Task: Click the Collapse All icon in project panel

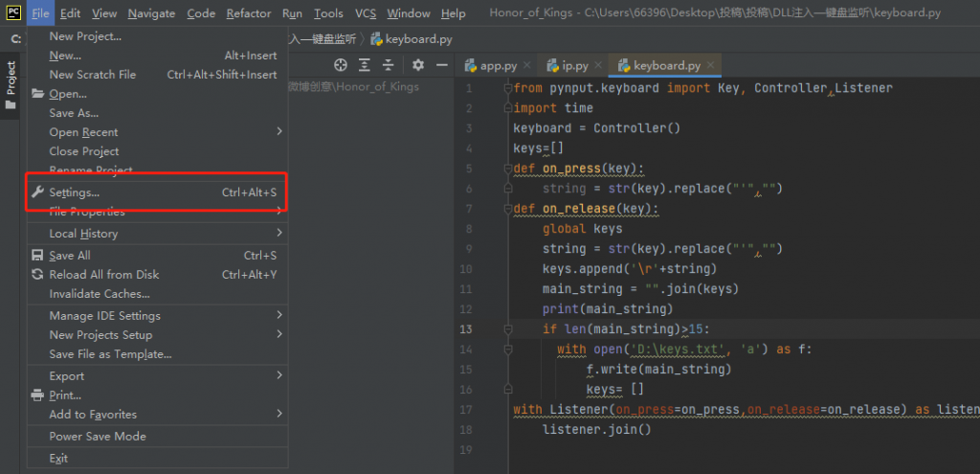Action: (x=388, y=65)
